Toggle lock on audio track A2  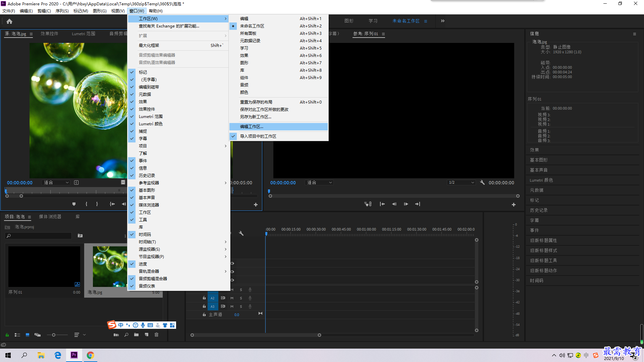tap(204, 298)
